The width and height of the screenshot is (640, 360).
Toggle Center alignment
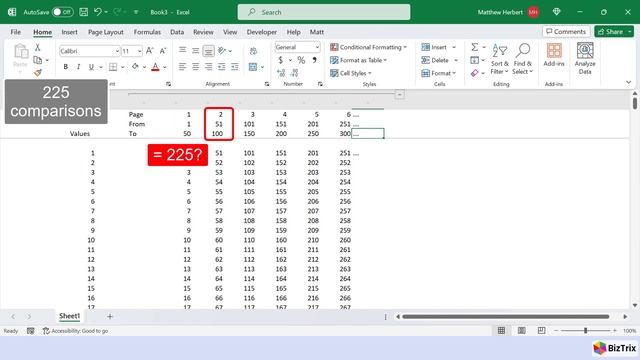point(196,67)
